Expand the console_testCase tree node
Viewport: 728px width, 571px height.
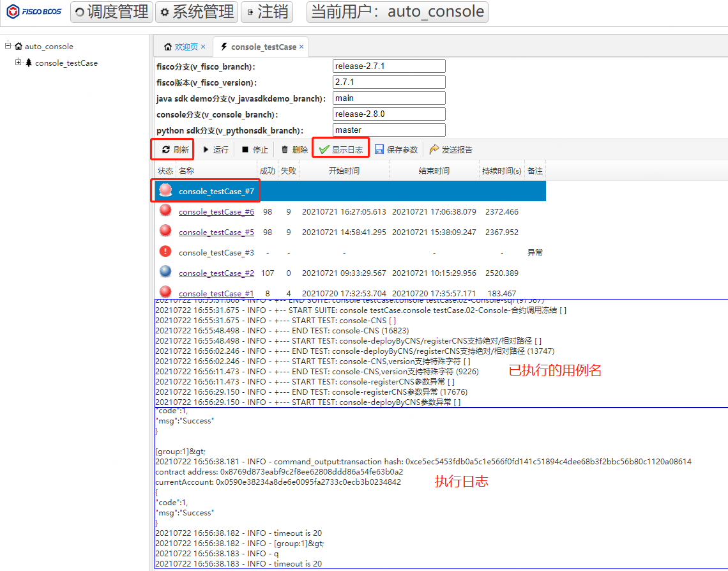18,62
